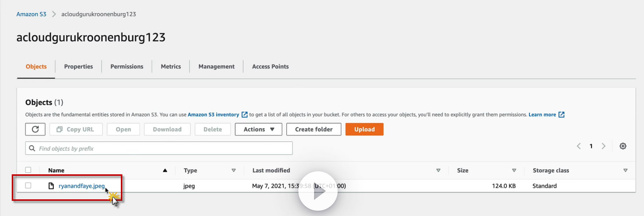
Task: Click the Storage class column header
Action: (x=551, y=171)
